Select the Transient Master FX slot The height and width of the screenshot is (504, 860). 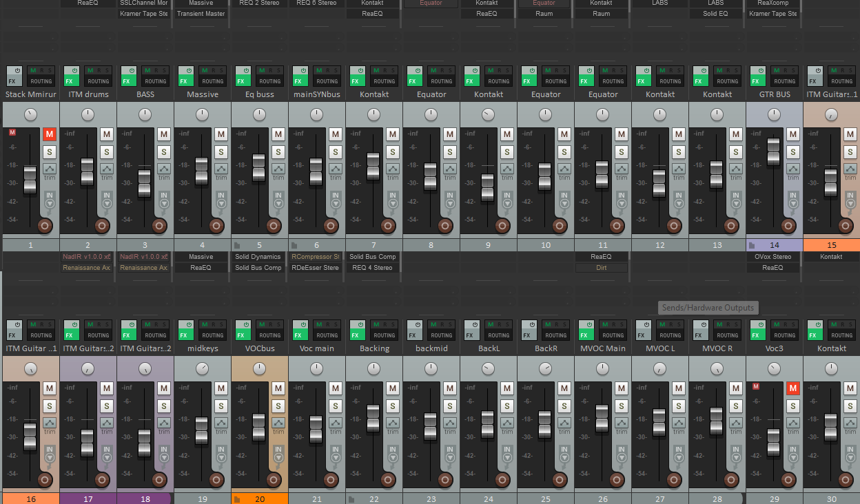point(201,14)
